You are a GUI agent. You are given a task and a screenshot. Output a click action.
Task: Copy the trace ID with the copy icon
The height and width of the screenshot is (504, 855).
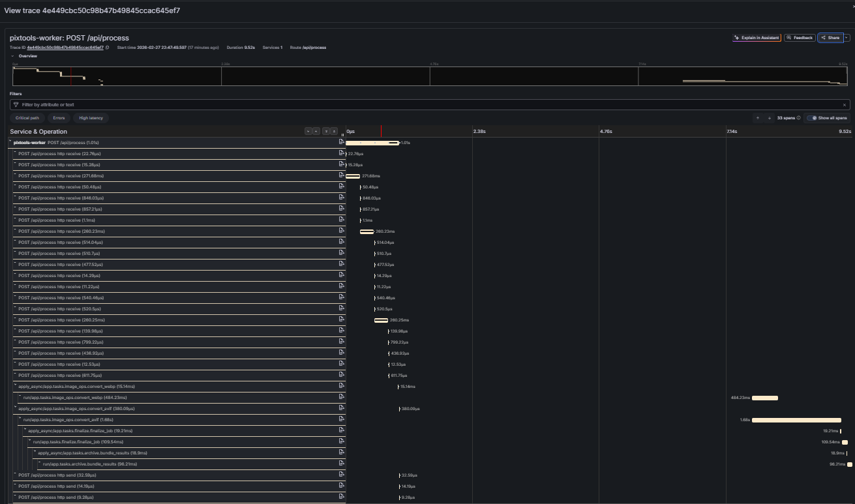coord(108,48)
